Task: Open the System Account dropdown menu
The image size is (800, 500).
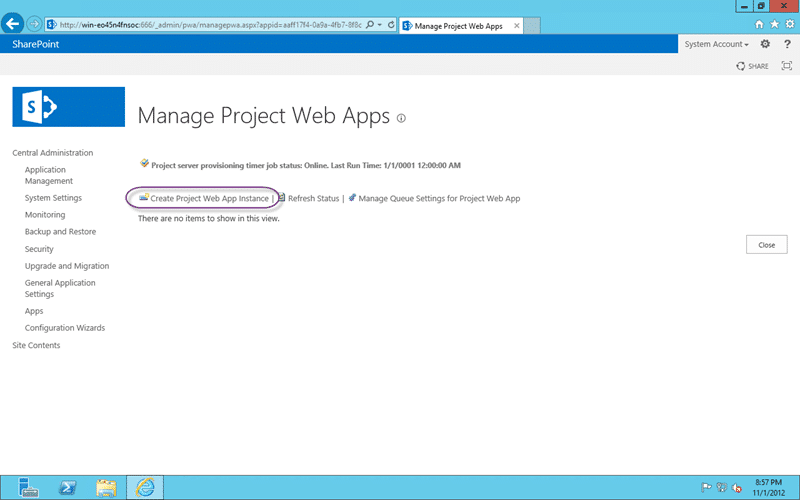Action: [x=716, y=44]
